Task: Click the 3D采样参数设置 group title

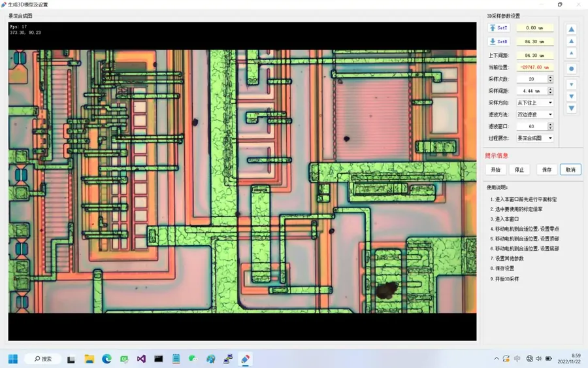Action: [503, 16]
